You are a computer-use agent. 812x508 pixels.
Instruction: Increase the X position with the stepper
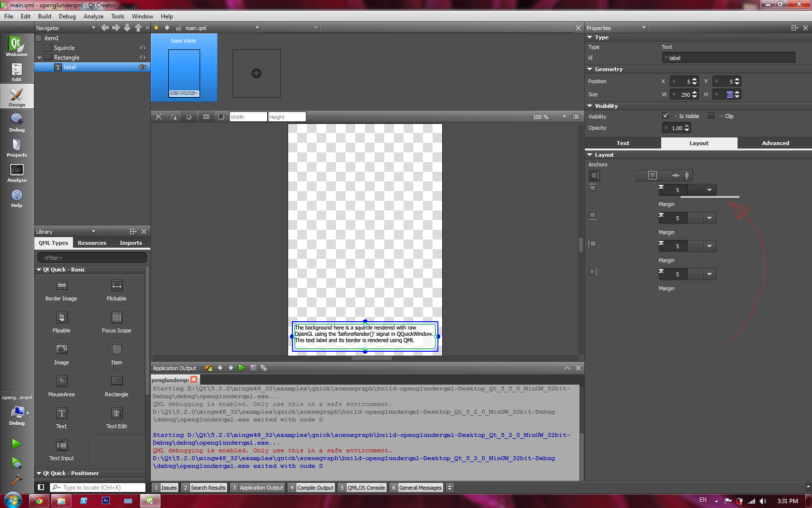pos(695,79)
